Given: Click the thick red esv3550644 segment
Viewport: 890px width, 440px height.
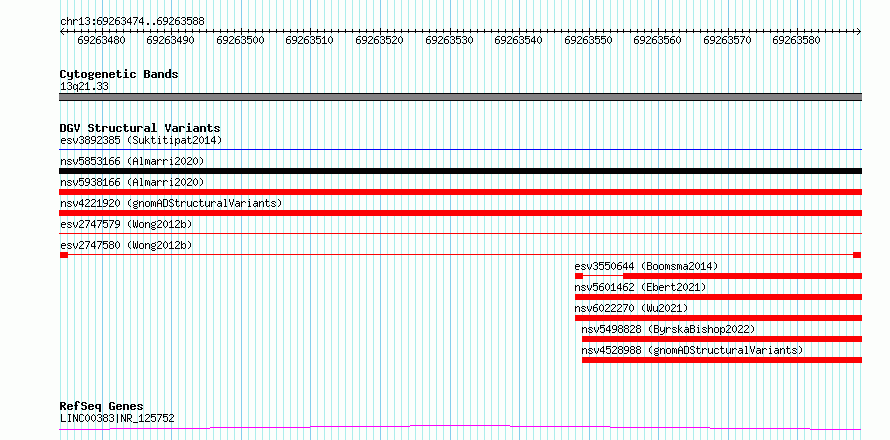Looking at the screenshot, I should [x=742, y=276].
